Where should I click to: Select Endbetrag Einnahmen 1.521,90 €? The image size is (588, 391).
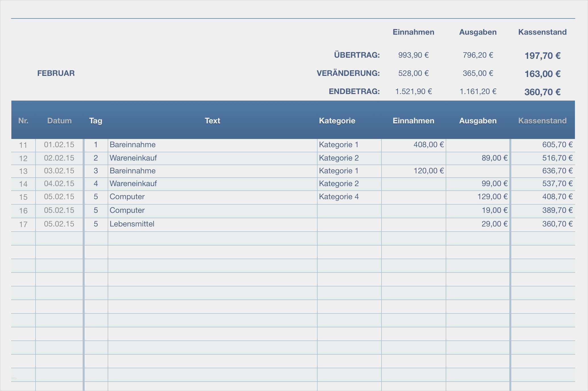414,91
